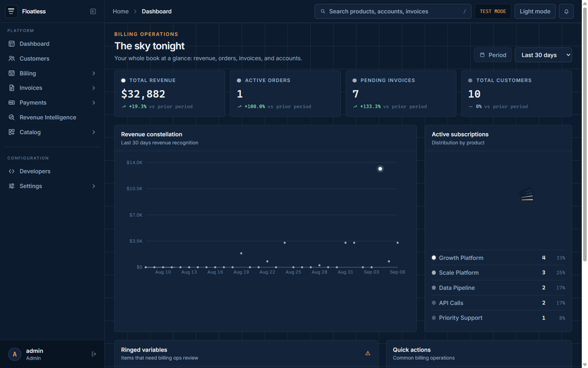Screen dimensions: 588x368
Task: Switch to Light mode
Action: [535, 11]
